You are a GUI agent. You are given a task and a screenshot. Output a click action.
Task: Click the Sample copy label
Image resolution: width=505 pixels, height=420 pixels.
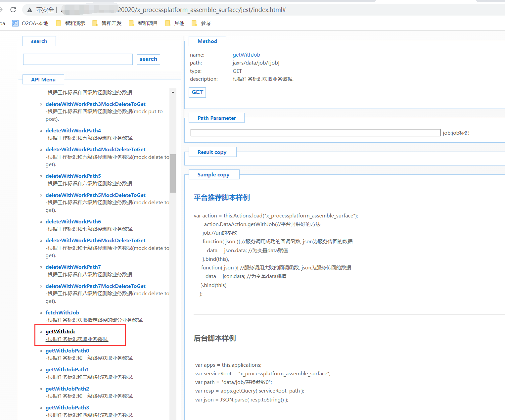pos(213,174)
